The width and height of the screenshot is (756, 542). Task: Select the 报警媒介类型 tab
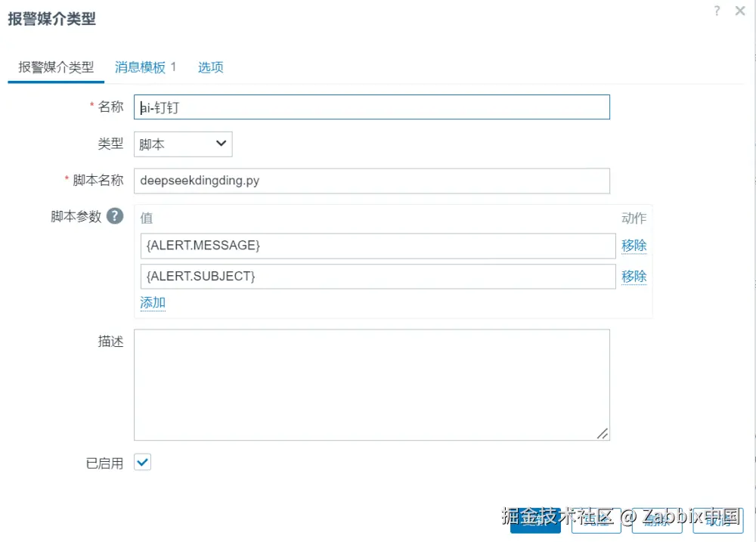(x=56, y=67)
